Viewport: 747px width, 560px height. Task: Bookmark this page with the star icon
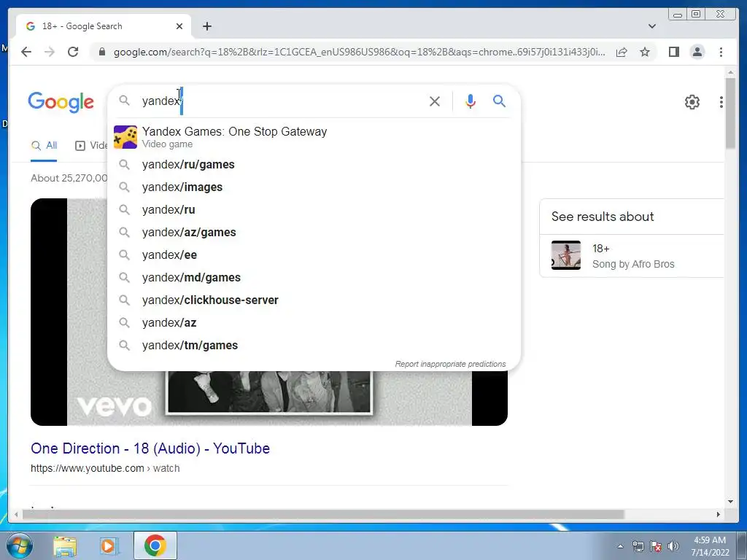645,52
